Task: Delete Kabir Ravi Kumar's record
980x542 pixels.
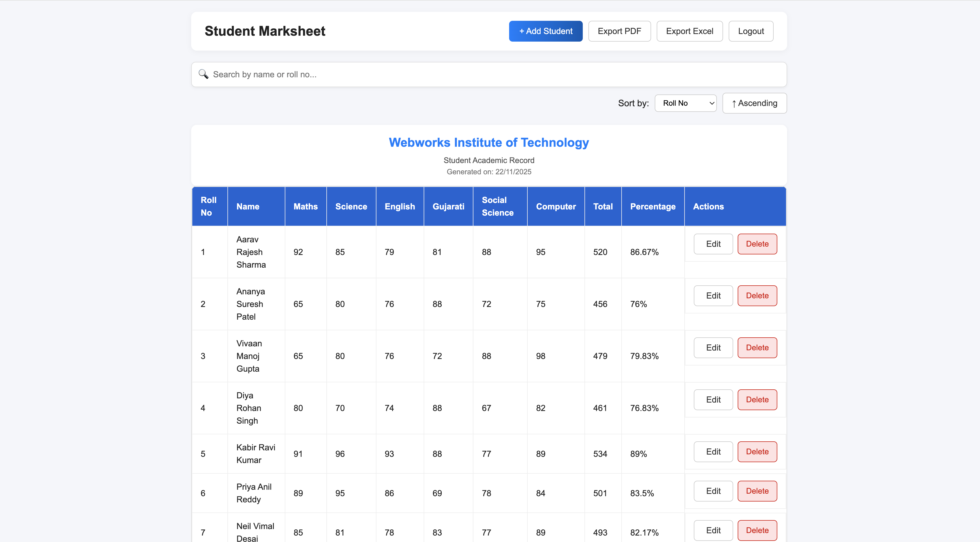Action: (757, 451)
